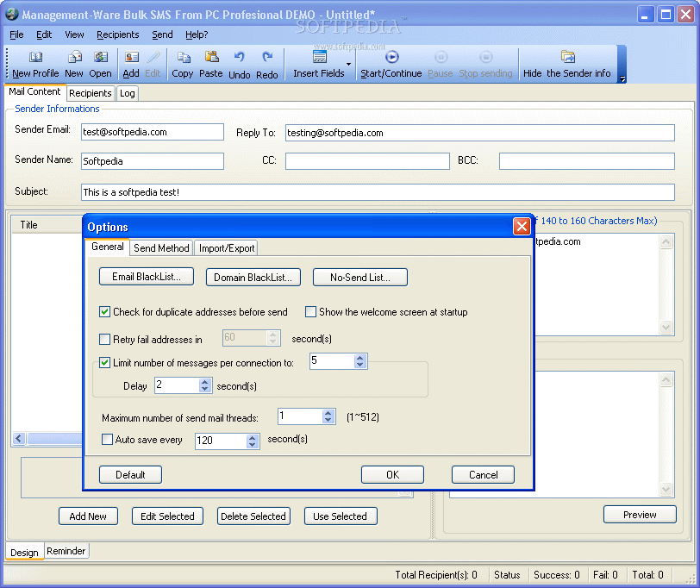Increase Delay seconds spinner

coord(204,382)
